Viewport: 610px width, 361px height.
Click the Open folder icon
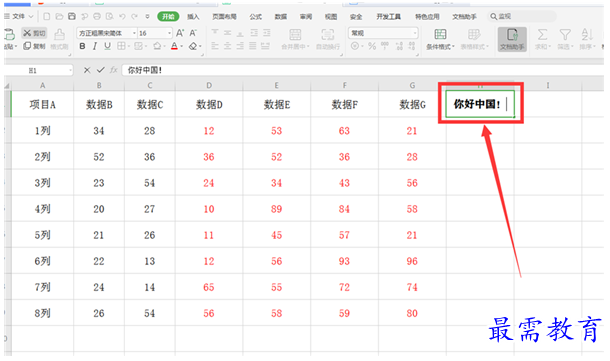pos(59,16)
